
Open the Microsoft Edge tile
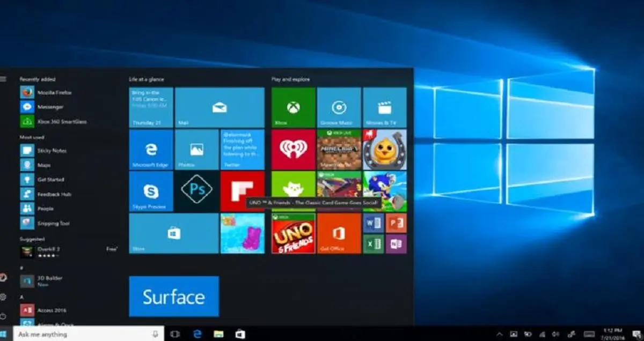(151, 149)
